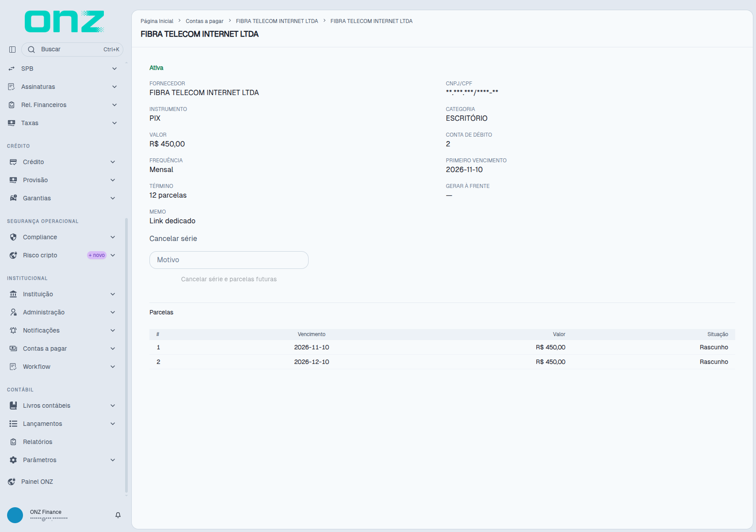The height and width of the screenshot is (532, 756).
Task: Click the Parâmetros gear icon
Action: (13, 460)
